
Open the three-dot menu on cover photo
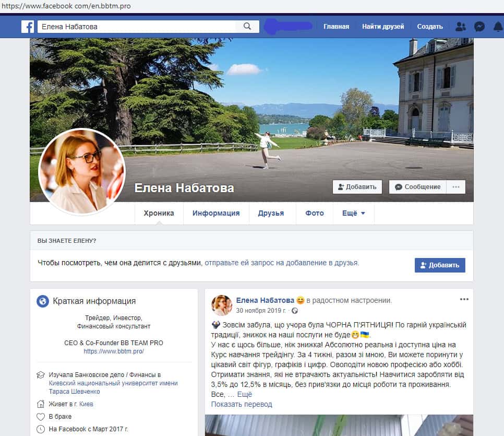(x=456, y=187)
